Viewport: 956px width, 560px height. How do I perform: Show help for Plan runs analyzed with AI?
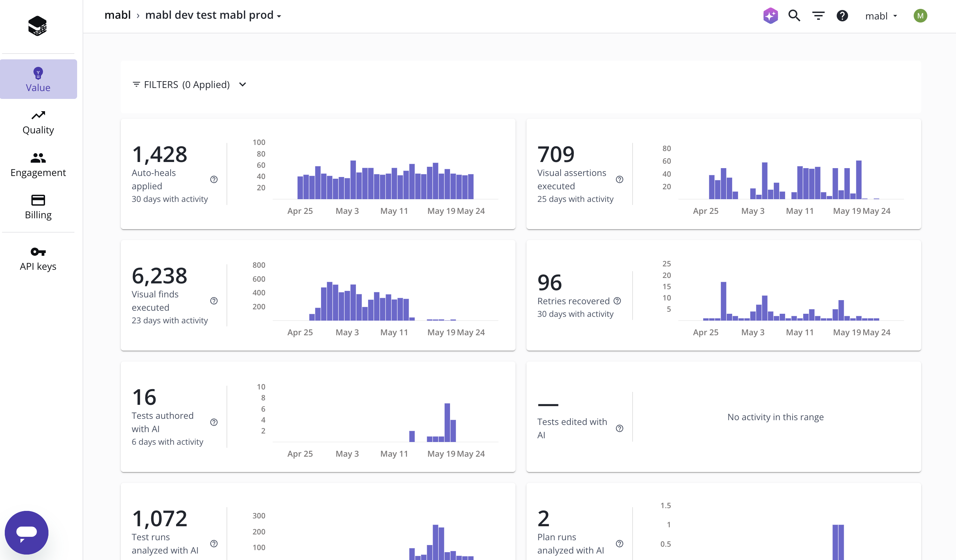(620, 543)
